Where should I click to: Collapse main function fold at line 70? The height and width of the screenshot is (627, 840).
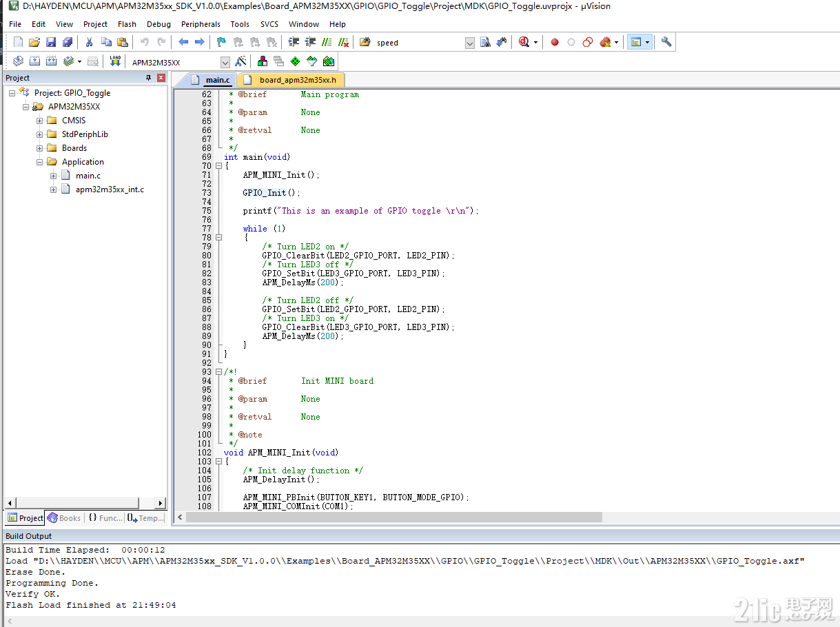[218, 166]
